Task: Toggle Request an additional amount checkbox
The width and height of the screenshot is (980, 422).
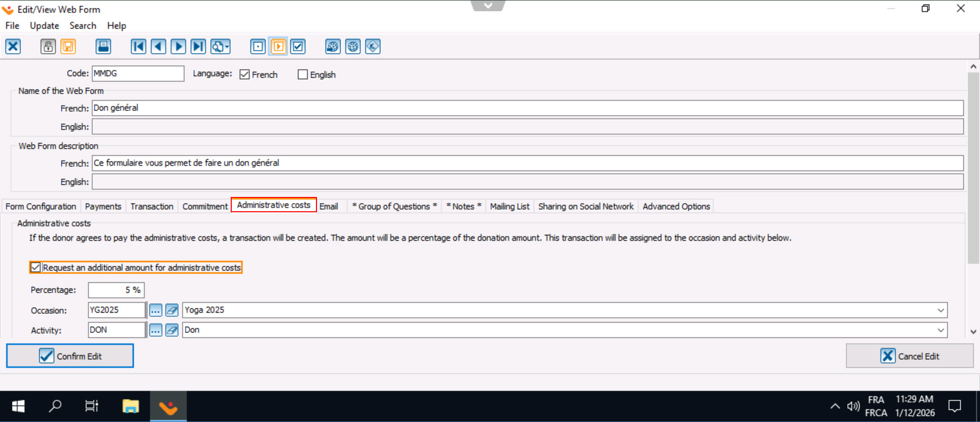Action: tap(36, 267)
